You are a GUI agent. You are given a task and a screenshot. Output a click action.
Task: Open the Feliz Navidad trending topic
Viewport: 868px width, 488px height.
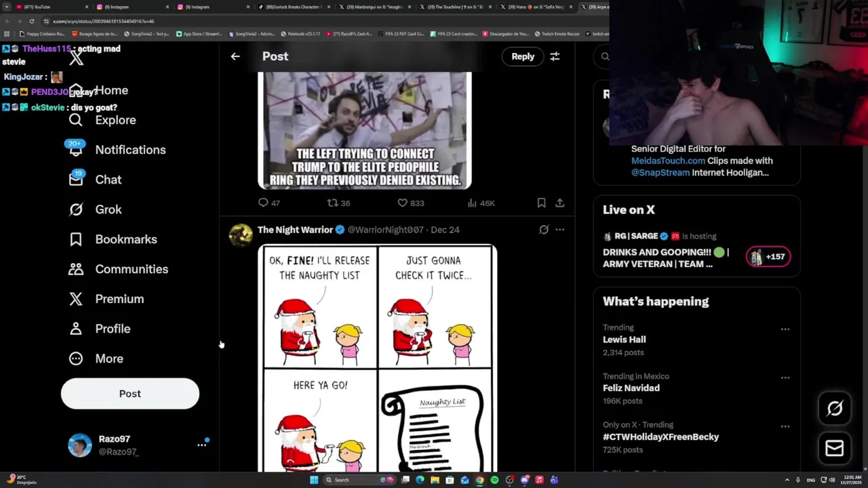(x=631, y=388)
